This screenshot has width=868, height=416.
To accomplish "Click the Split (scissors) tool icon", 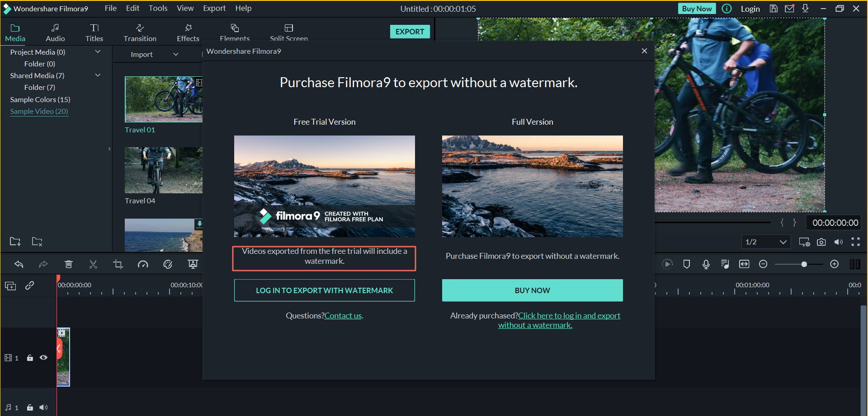I will [x=93, y=264].
